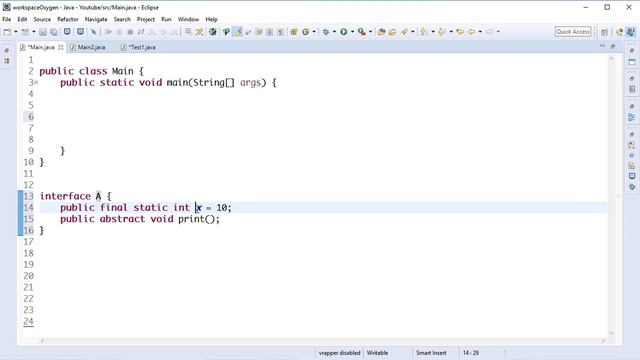Open the Source menu
640x360 pixels.
[x=42, y=19]
